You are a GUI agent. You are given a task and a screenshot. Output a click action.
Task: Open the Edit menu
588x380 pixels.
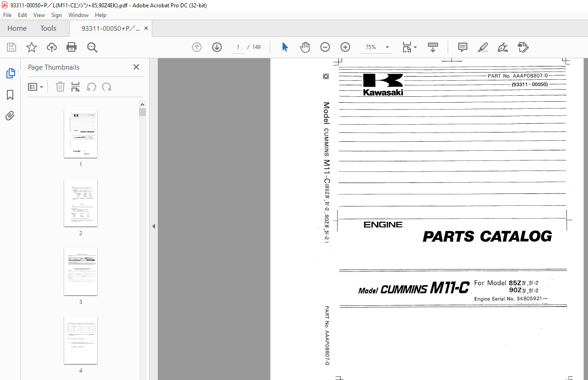coord(22,15)
